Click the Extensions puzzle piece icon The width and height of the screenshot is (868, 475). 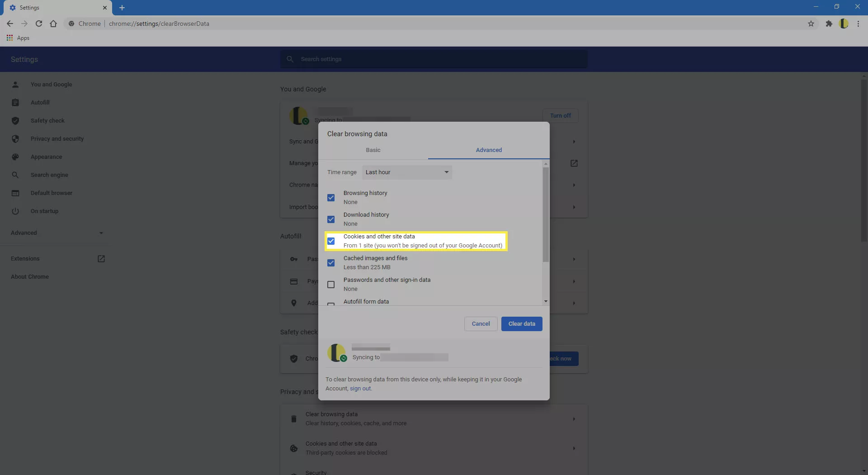[829, 24]
